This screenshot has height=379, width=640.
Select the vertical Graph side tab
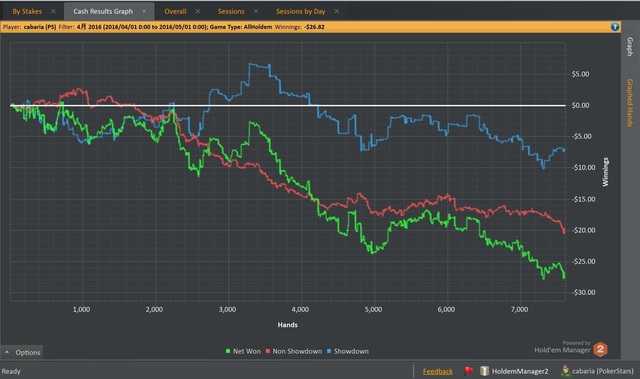630,47
